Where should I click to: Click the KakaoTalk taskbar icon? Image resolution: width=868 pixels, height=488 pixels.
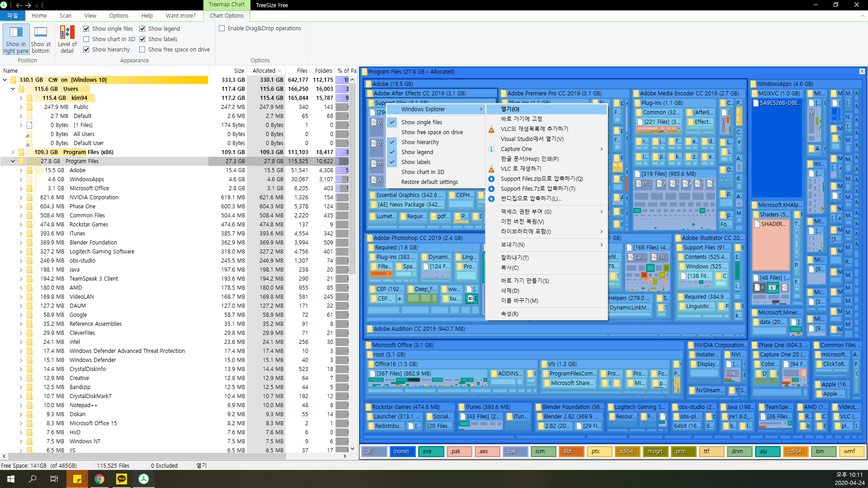pyautogui.click(x=122, y=479)
